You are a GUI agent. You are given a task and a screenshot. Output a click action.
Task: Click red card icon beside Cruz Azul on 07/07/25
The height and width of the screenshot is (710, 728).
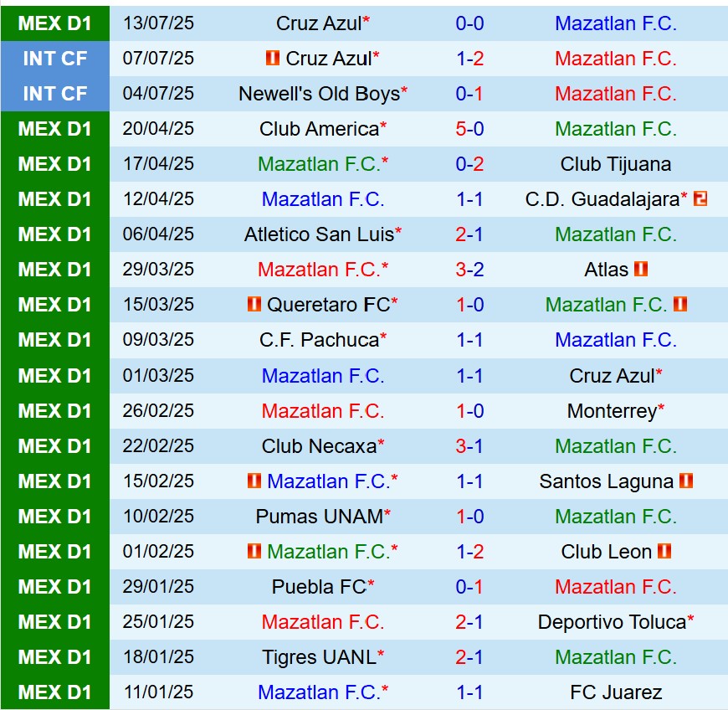[273, 59]
